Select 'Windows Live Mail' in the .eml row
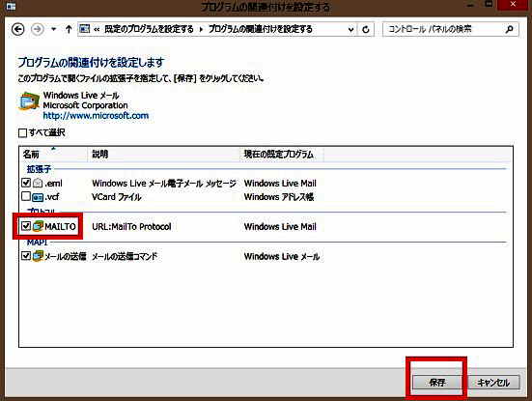532x401 pixels. [280, 184]
